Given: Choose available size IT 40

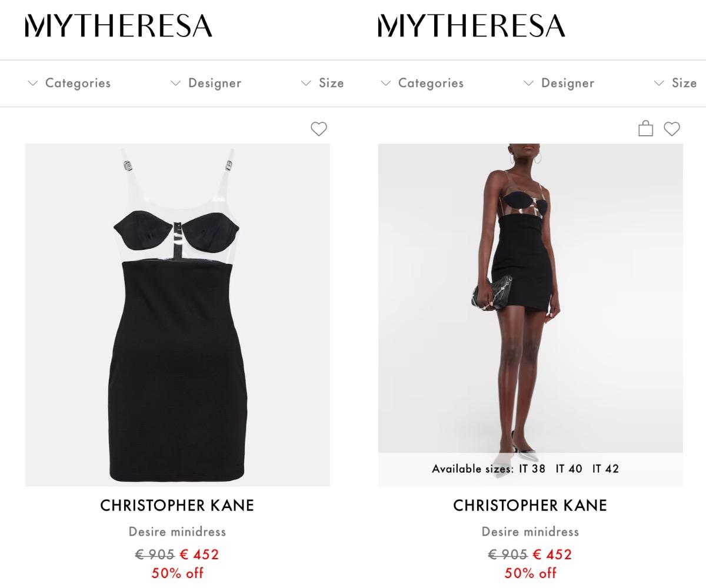Looking at the screenshot, I should coord(569,469).
